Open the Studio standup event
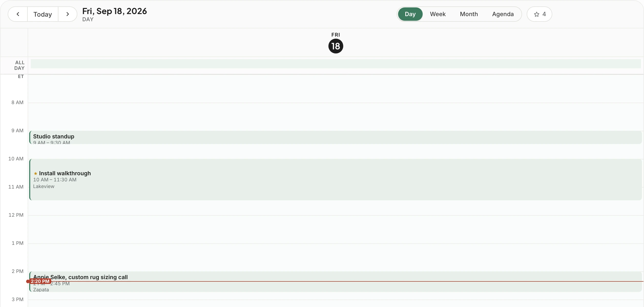This screenshot has width=644, height=307. [x=336, y=137]
